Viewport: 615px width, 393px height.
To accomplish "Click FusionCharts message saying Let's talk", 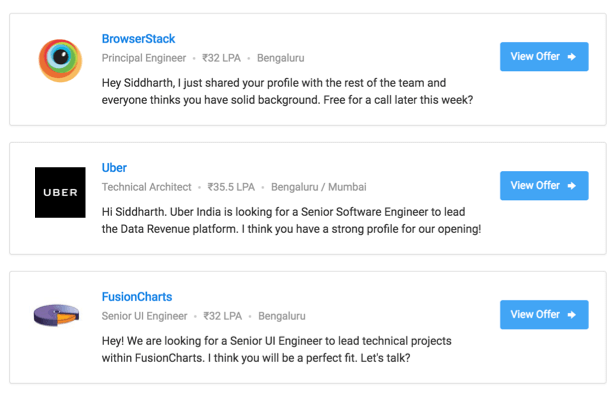I will [277, 349].
